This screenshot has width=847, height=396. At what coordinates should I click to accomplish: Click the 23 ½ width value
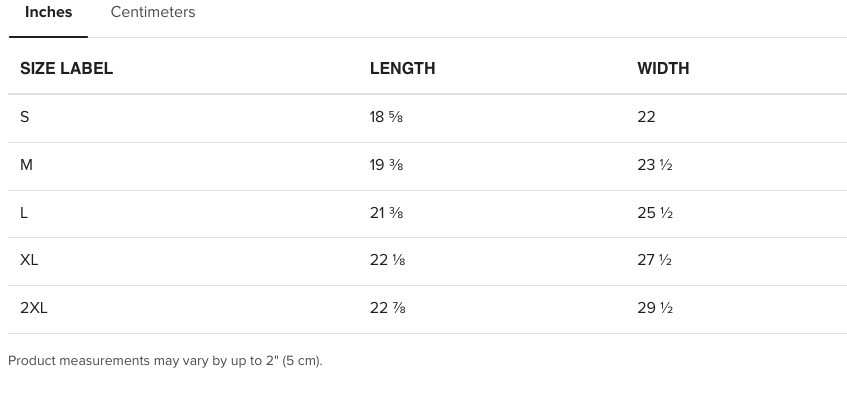655,165
